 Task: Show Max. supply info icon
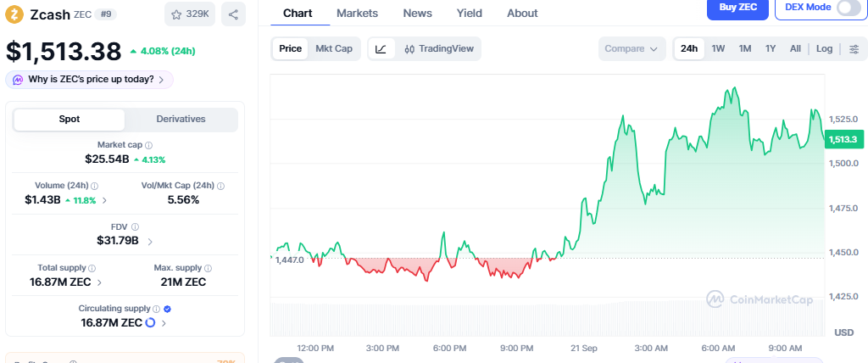click(209, 268)
